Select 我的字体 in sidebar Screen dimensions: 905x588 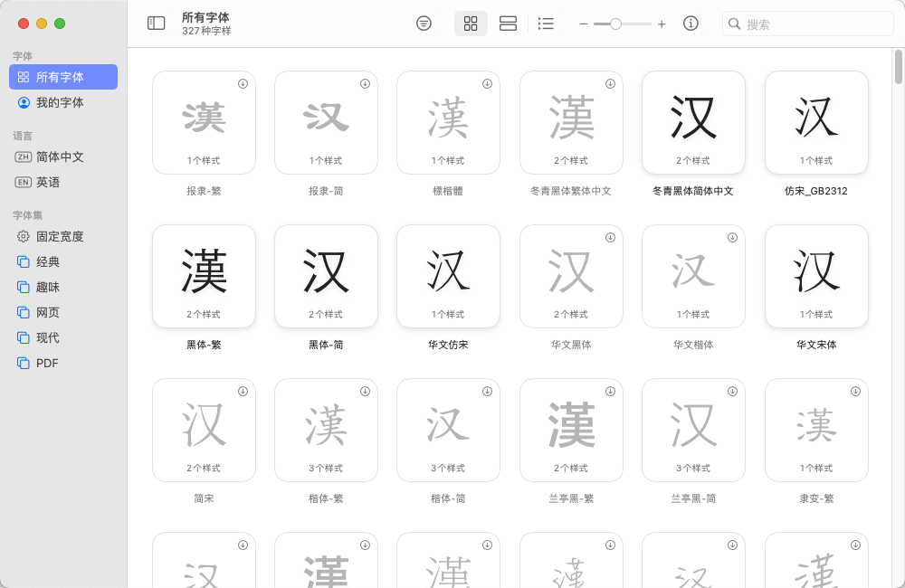pyautogui.click(x=63, y=102)
